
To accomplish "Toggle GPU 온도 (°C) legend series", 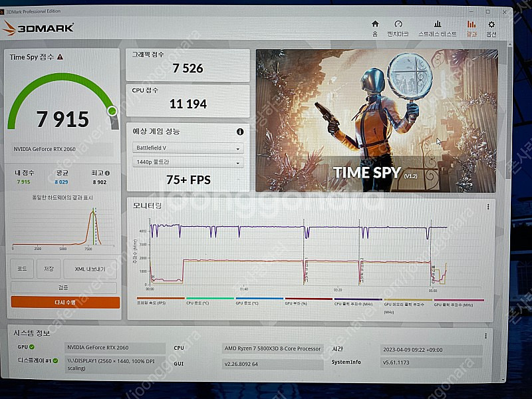I will pyautogui.click(x=259, y=301).
